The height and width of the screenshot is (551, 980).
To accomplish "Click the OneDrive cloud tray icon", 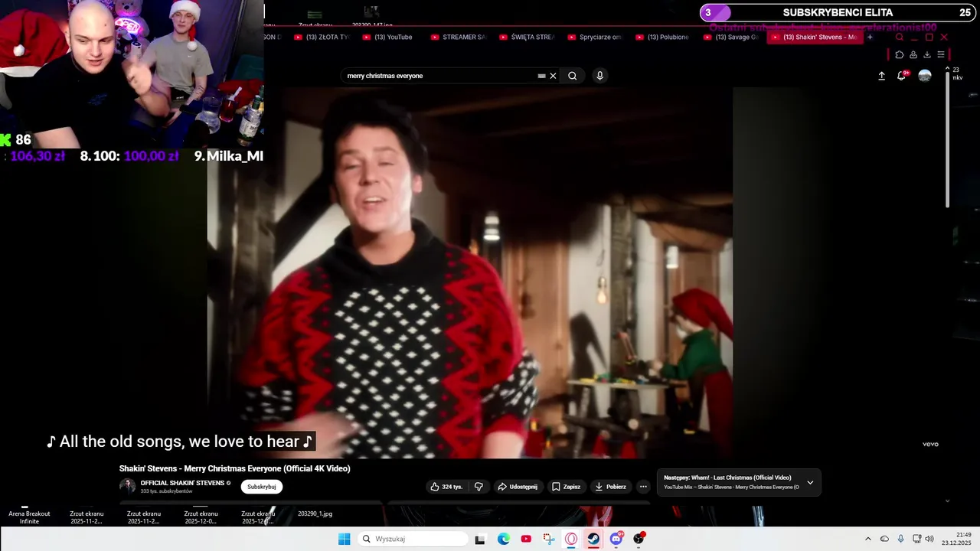I will coord(884,539).
